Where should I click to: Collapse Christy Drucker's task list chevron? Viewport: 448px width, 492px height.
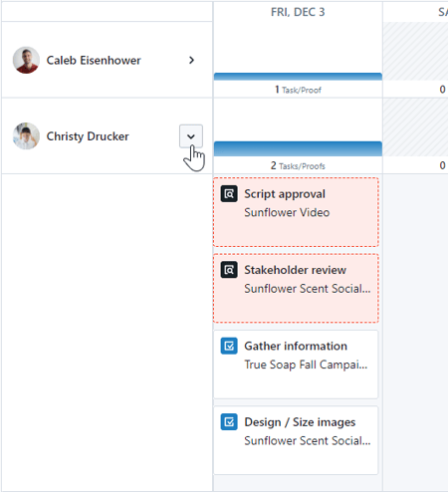[191, 136]
